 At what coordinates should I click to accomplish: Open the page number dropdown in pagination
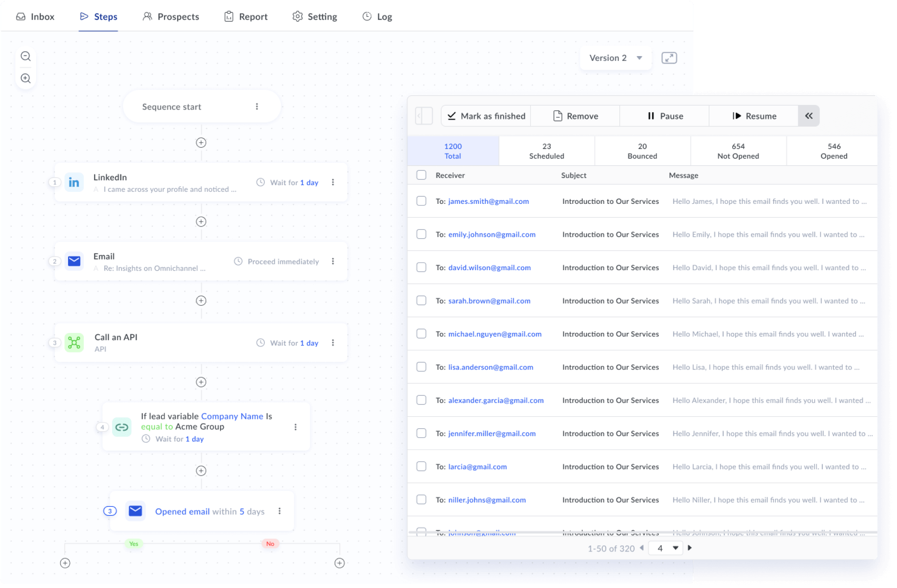click(665, 548)
